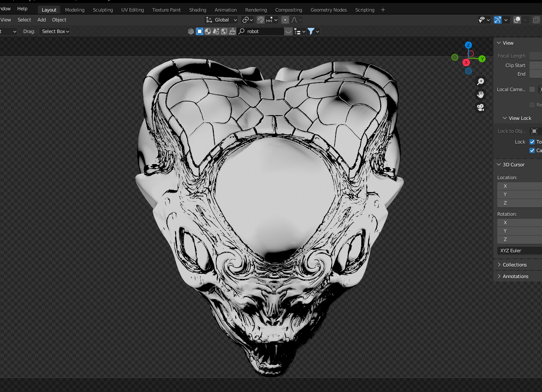Toggle the viewport overlays icon
542x392 pixels.
(x=517, y=20)
